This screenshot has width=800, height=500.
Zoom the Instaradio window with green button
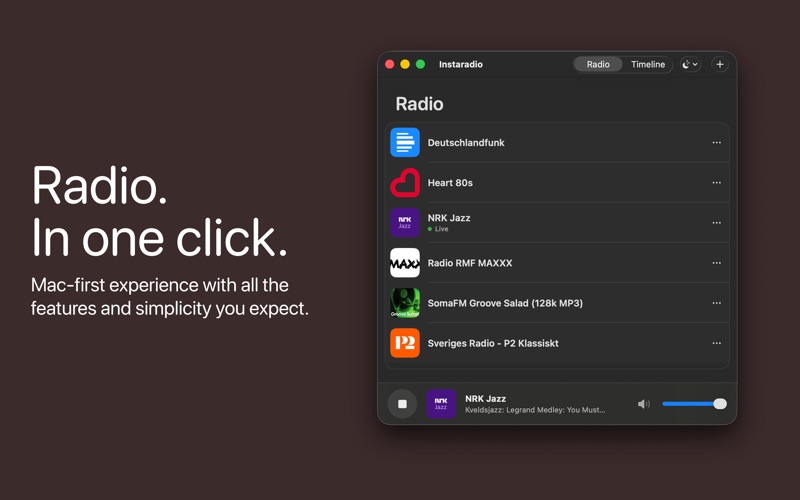click(420, 64)
